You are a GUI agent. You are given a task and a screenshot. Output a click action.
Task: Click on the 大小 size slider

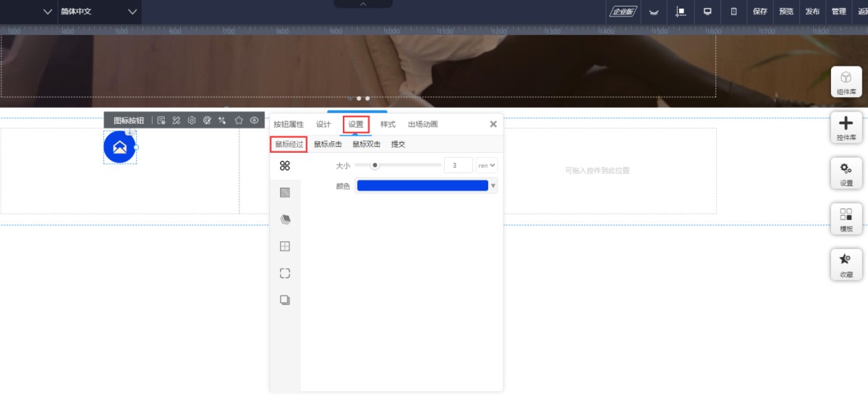click(398, 165)
